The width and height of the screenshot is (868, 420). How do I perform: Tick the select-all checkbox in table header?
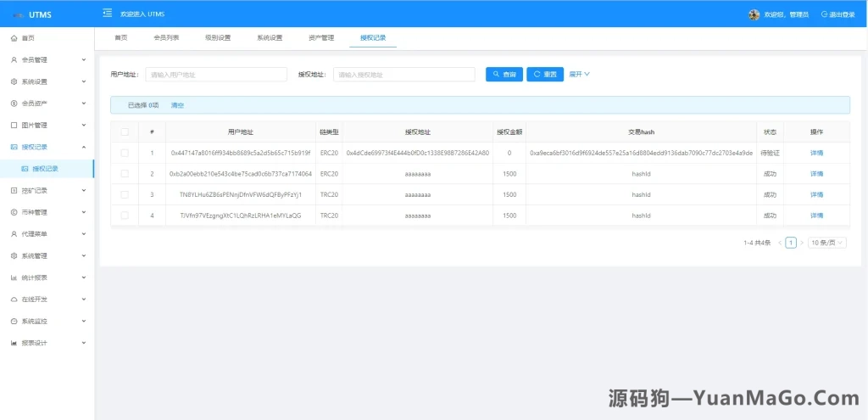pos(125,132)
